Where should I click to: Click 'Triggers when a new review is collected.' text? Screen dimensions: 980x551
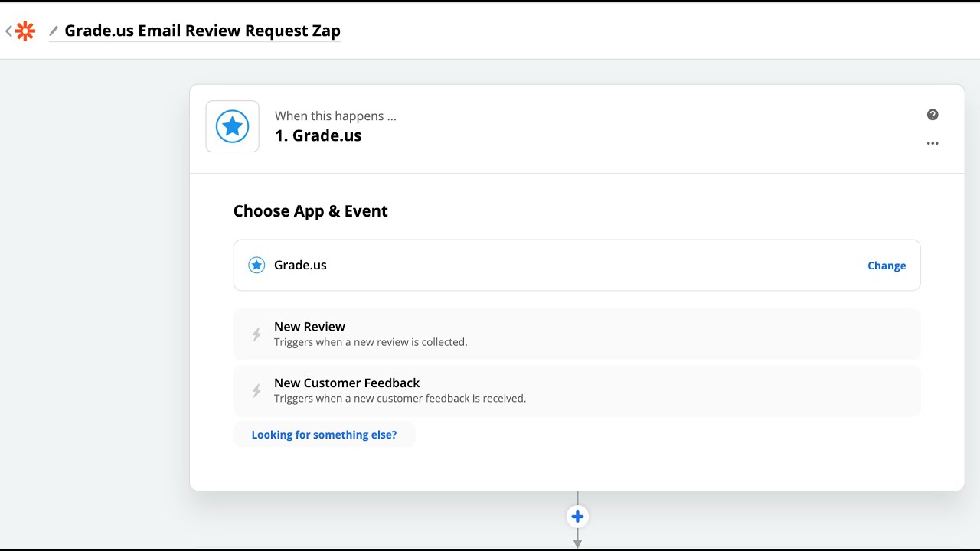point(371,342)
